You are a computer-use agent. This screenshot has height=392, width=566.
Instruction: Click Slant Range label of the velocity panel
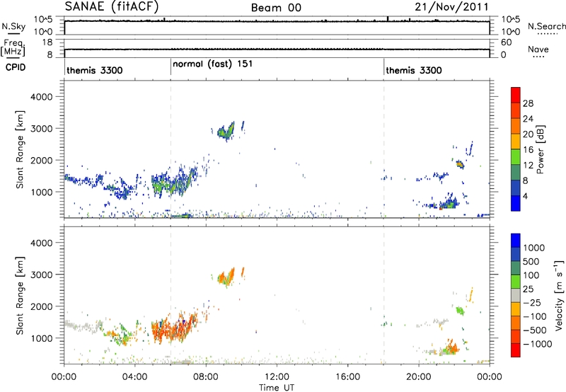(20, 296)
